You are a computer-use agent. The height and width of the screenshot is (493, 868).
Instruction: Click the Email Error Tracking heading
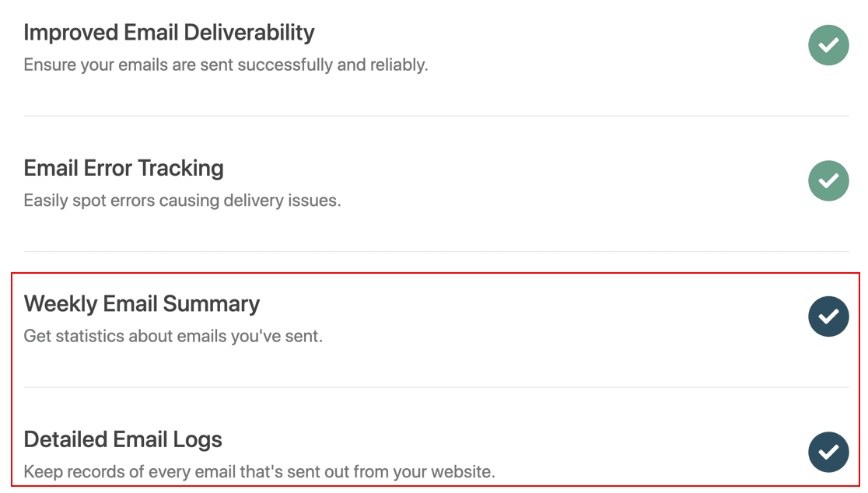tap(124, 168)
